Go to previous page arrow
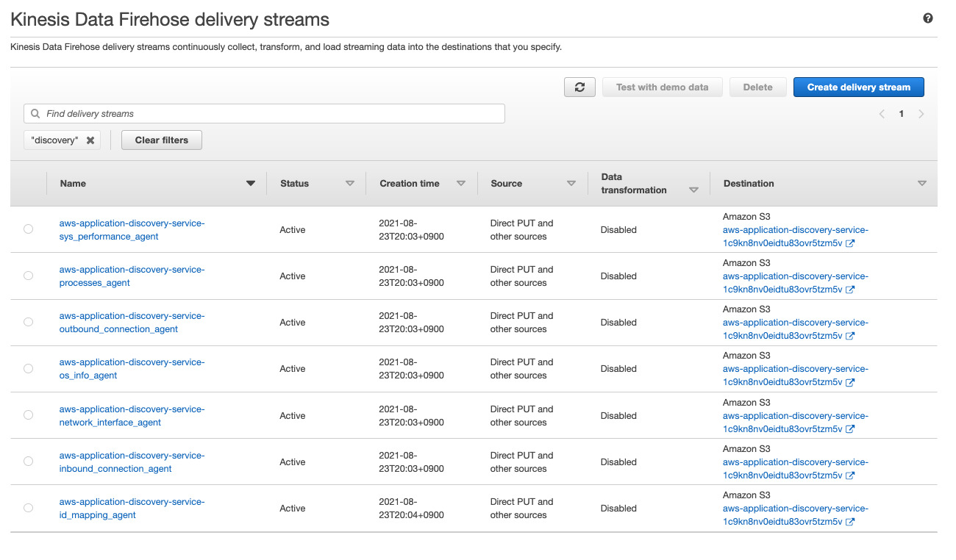Viewport: 956px width, 560px height. click(882, 114)
